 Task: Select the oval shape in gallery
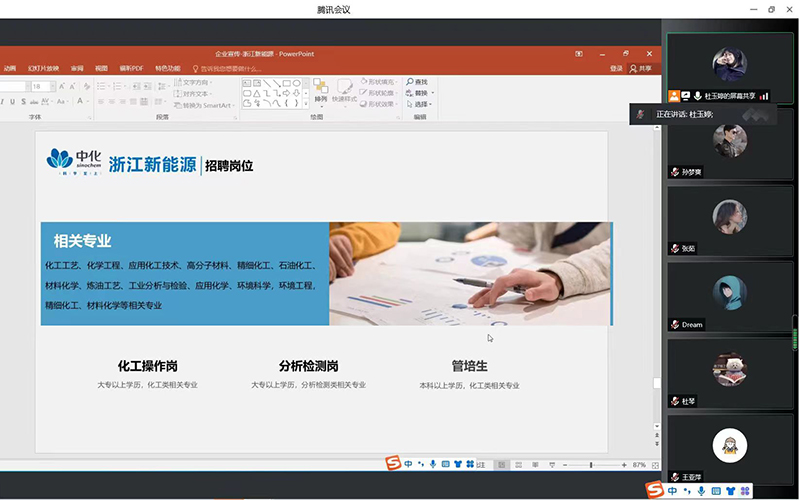(296, 83)
